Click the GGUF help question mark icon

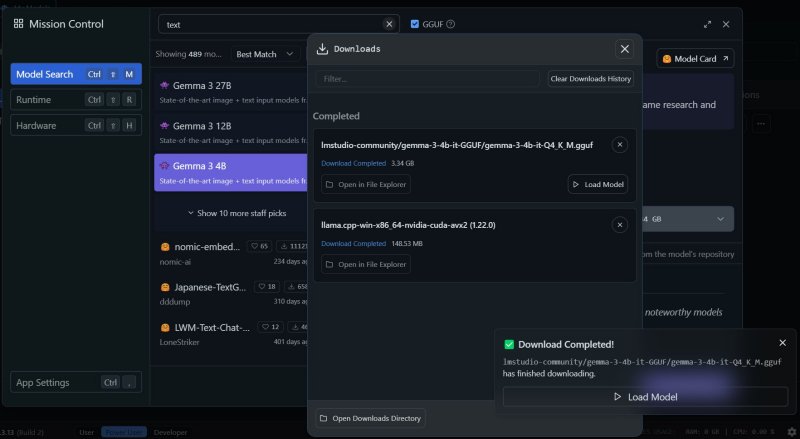(x=450, y=24)
